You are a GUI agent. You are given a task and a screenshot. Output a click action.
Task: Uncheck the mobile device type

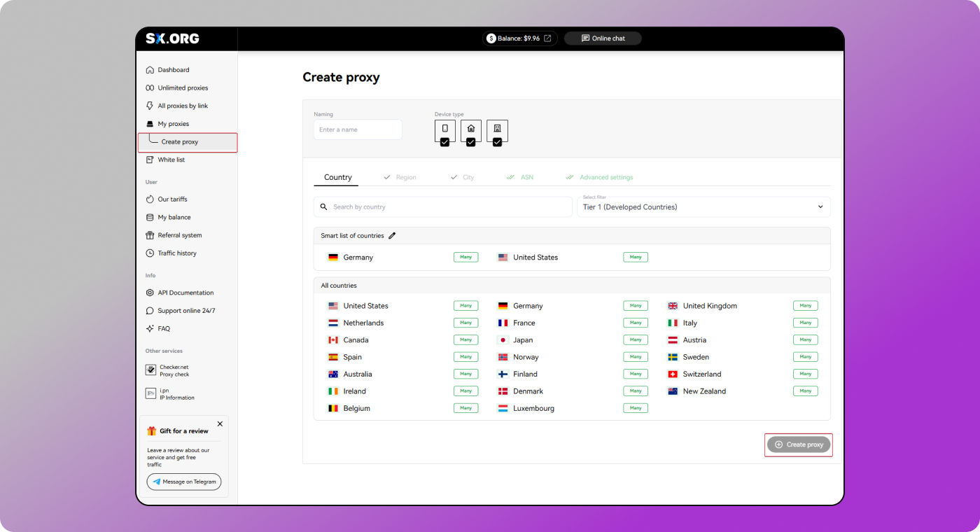pos(445,141)
